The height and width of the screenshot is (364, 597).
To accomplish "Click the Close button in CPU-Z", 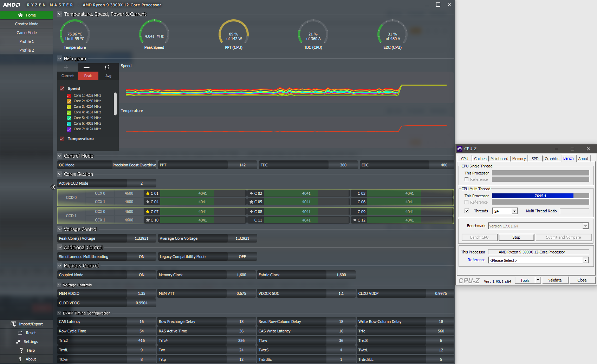I will click(x=582, y=280).
